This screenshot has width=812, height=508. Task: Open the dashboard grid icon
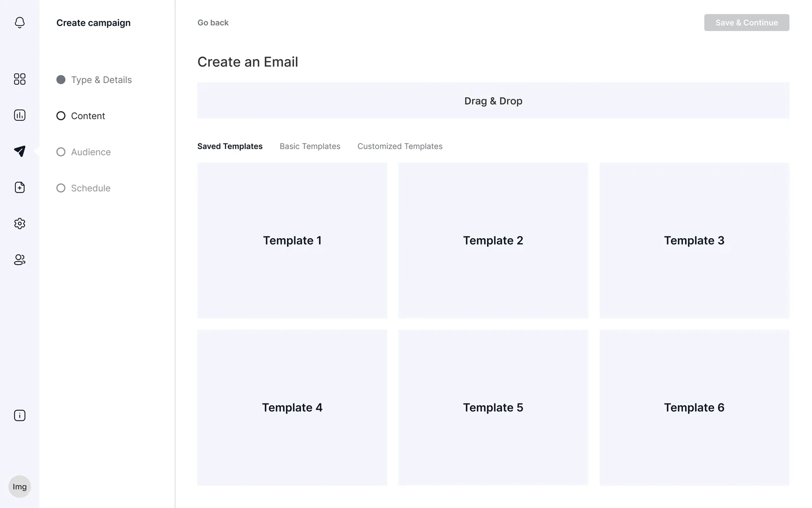coord(20,79)
